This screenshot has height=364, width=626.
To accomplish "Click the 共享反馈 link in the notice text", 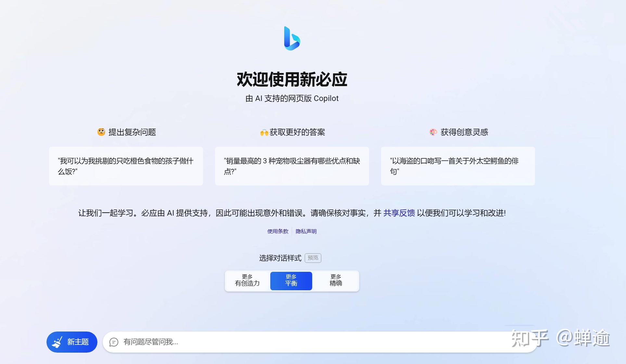I will pos(399,213).
